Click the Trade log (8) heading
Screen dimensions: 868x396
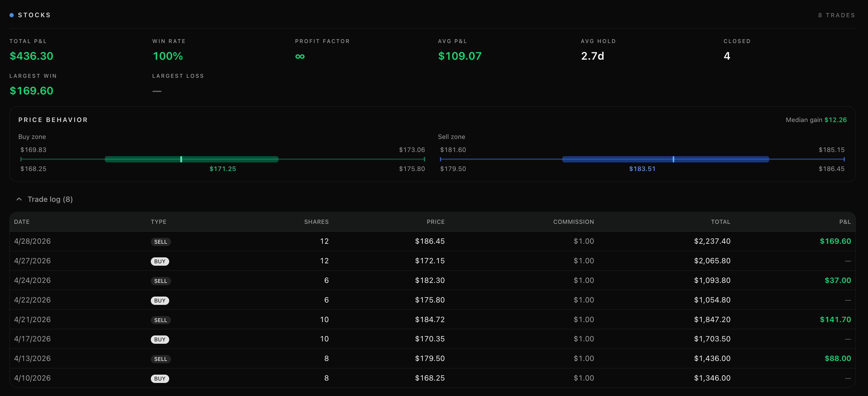point(50,199)
